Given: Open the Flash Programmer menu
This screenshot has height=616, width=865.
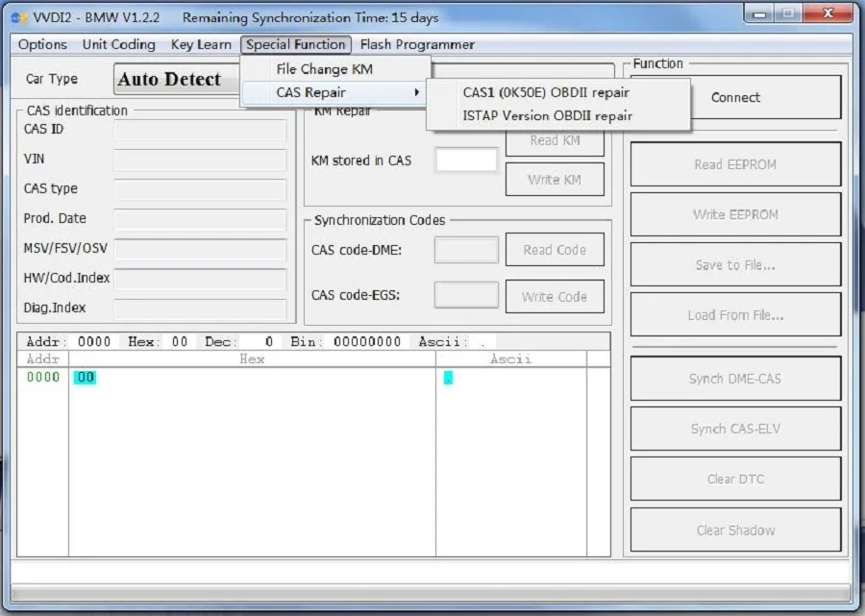Looking at the screenshot, I should click(417, 44).
